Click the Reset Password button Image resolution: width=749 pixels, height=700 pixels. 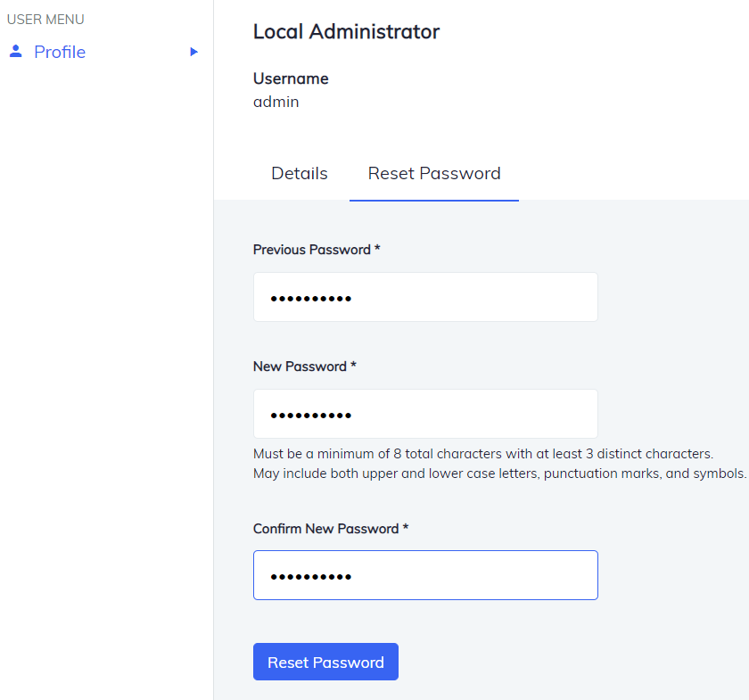[x=325, y=662]
